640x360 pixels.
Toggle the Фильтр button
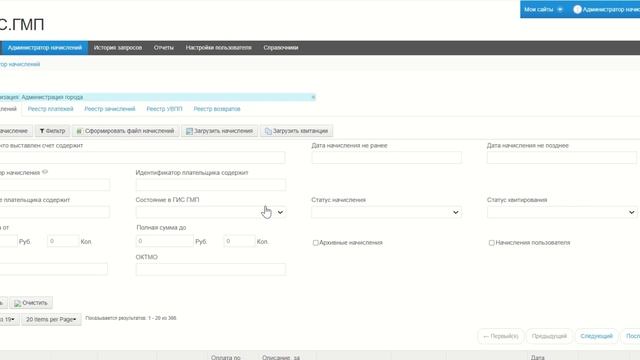pos(52,131)
